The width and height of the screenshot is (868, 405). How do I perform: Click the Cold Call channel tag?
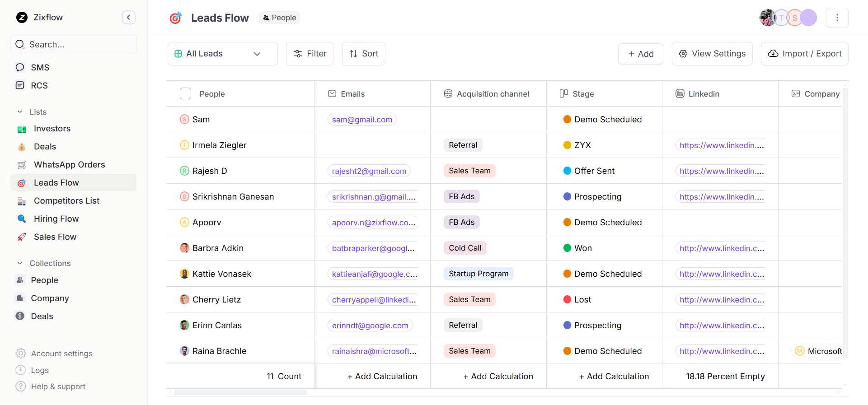[x=465, y=248]
